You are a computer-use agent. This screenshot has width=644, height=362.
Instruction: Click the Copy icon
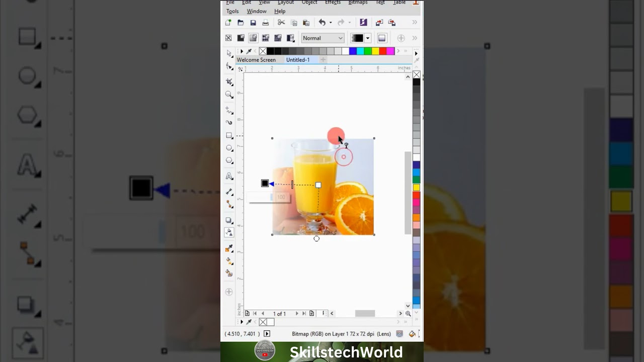(x=294, y=23)
